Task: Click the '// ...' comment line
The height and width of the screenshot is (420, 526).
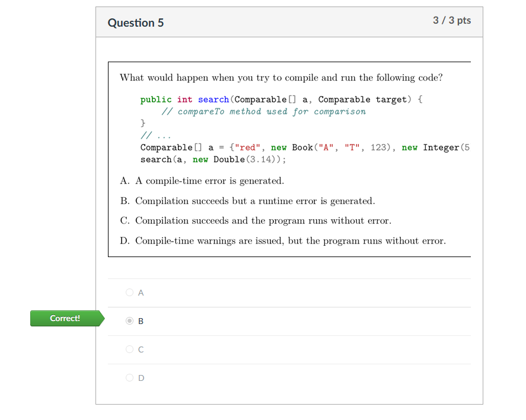Action: [x=156, y=135]
